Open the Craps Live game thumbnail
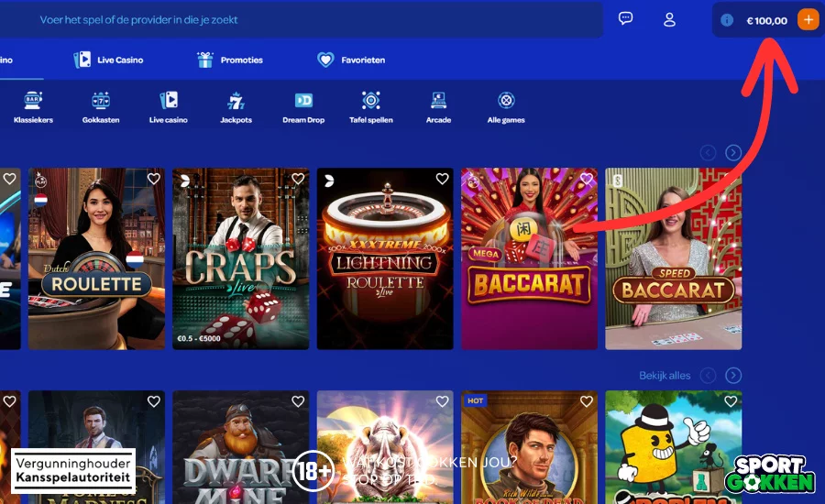 [240, 258]
